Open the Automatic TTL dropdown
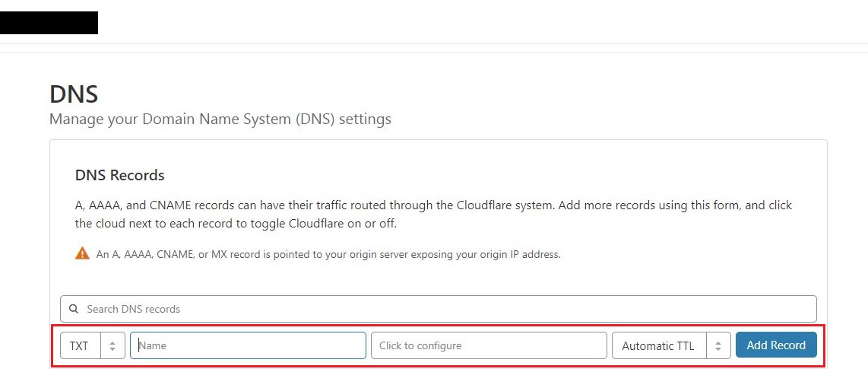The image size is (868, 369). [671, 345]
